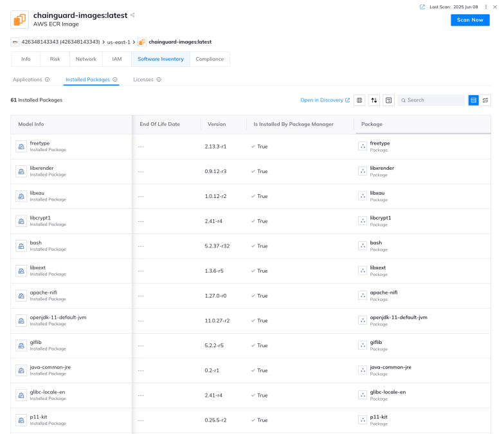
Task: Click the share icon beside chainguard-images:latest title
Action: [132, 15]
